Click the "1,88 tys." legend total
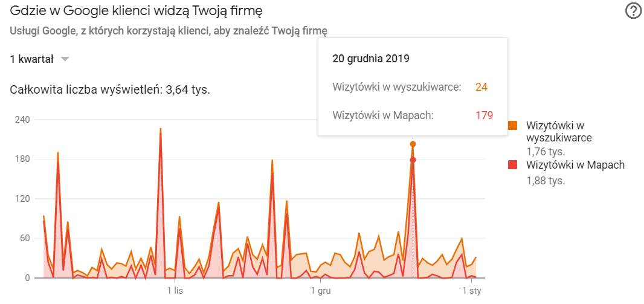Screen dimensions: 644x304 [x=546, y=180]
